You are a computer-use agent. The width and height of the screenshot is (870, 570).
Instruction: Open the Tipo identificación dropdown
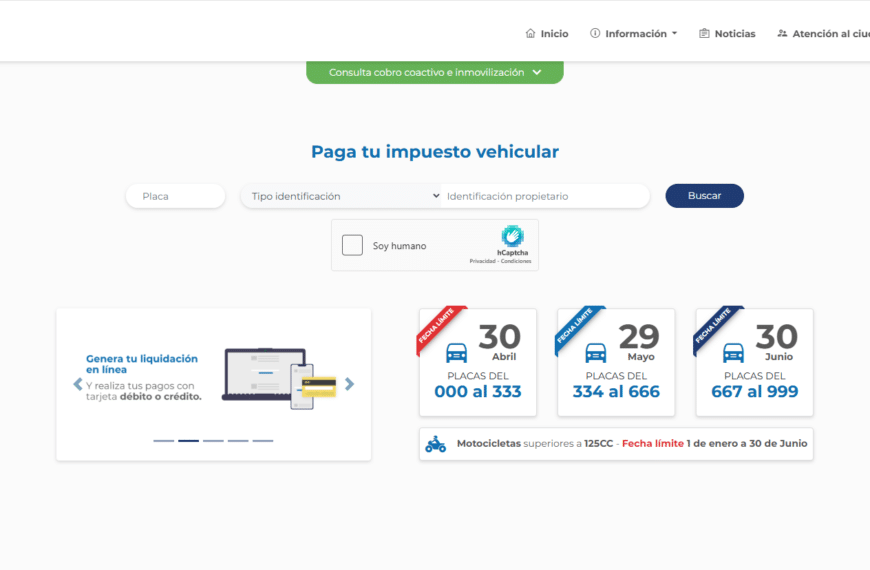341,196
